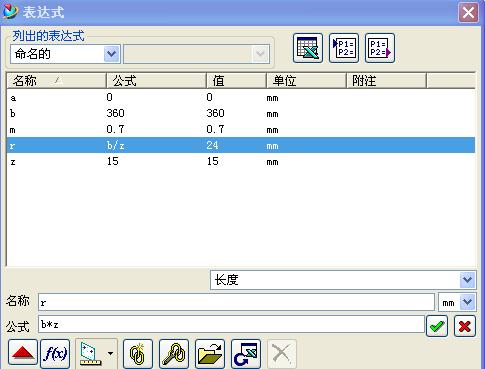Screen dimensions: 485x369
Task: Click the edit interpart expressions folder icon
Action: pyautogui.click(x=210, y=353)
